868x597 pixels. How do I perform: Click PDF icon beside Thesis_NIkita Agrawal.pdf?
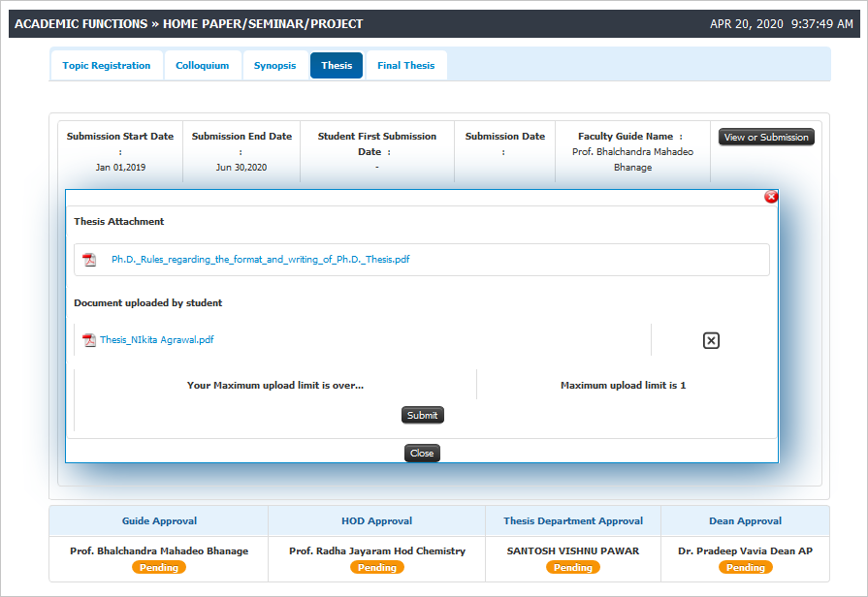tap(88, 340)
